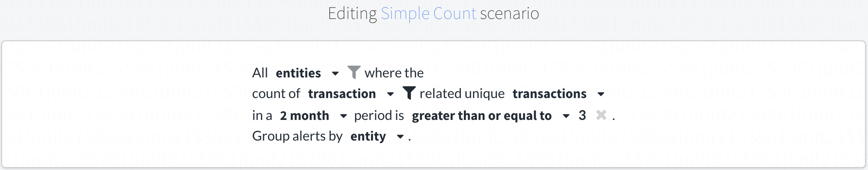Click the 'greater than or equal to' label

[x=481, y=116]
